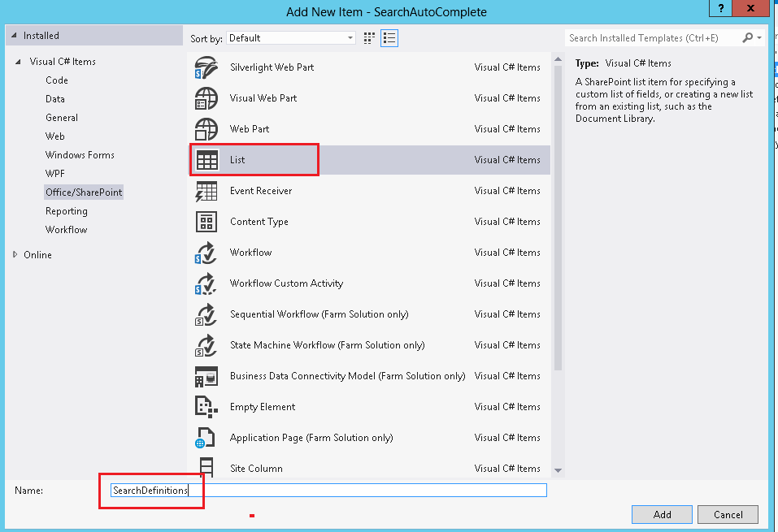
Task: Select the 'Site Column' label
Action: (256, 469)
